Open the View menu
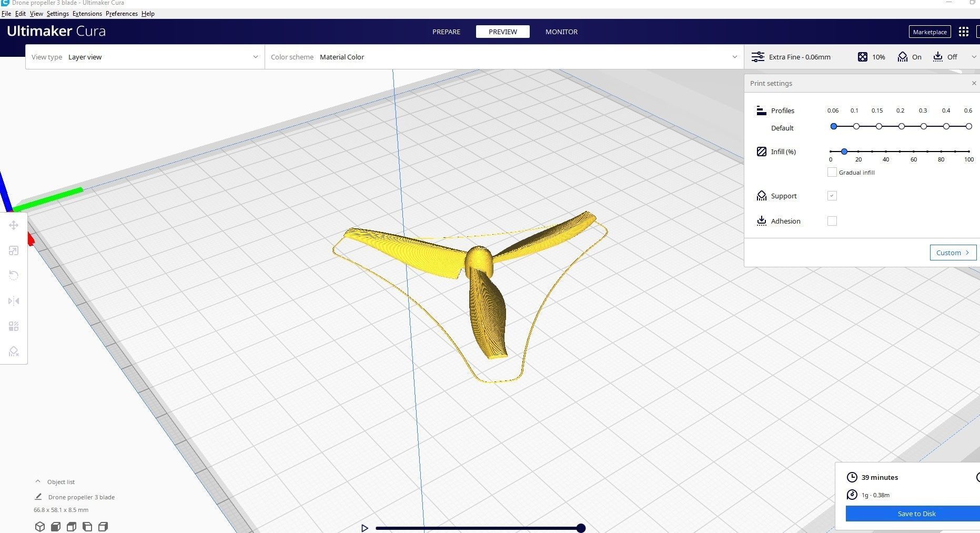 (36, 14)
